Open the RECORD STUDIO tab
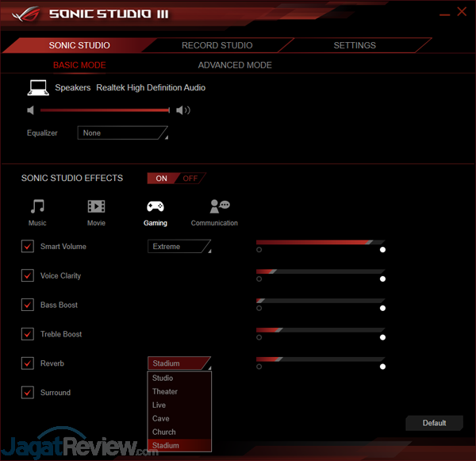Screen dimensions: 476x461 (x=217, y=45)
